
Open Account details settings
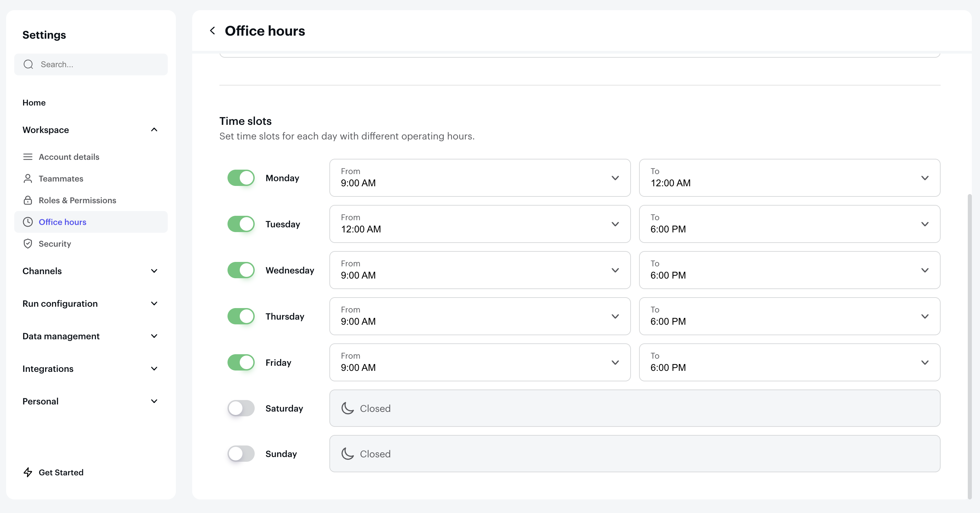point(91,157)
